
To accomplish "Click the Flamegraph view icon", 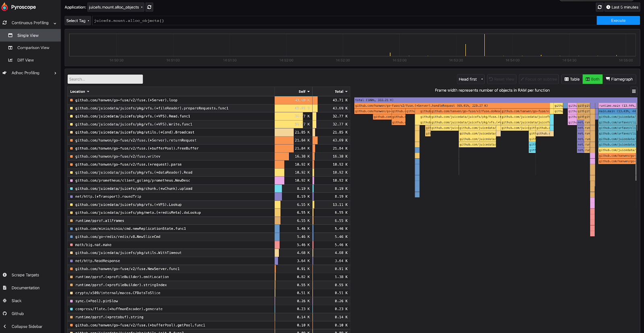I will click(x=608, y=79).
